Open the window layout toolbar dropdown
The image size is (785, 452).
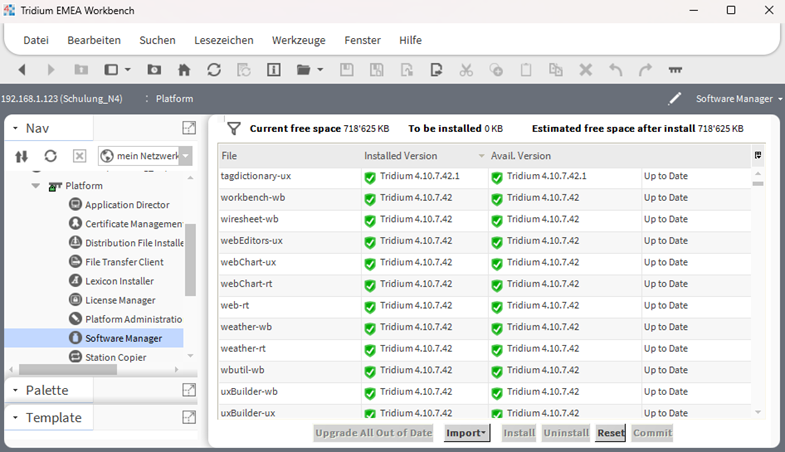tap(128, 70)
